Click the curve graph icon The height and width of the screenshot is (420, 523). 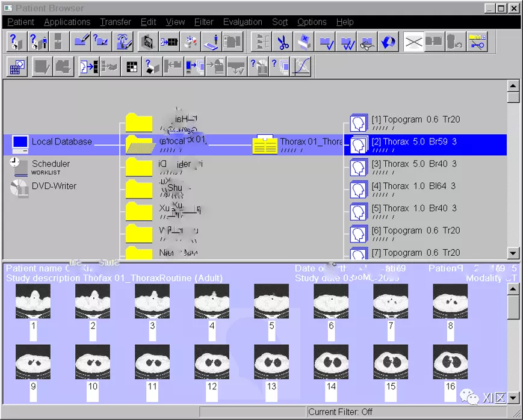301,66
